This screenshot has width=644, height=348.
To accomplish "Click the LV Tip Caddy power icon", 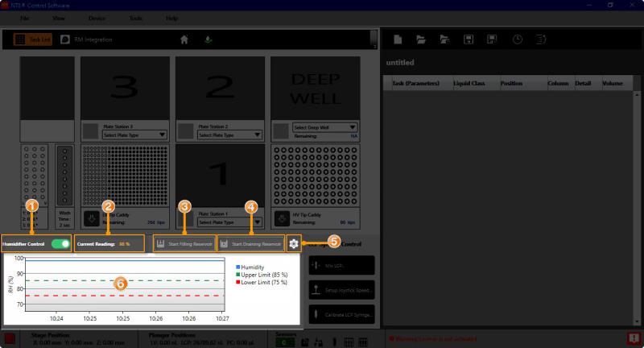I will pos(92,218).
